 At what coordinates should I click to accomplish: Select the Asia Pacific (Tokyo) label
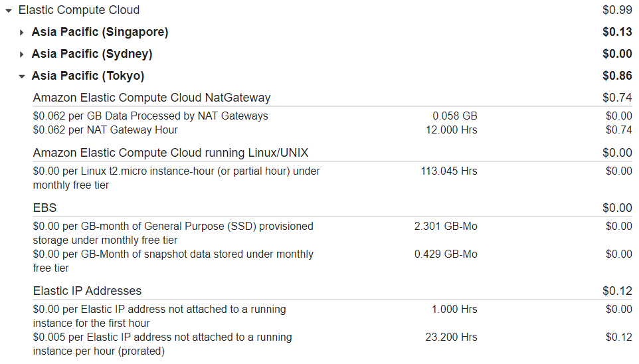tap(88, 76)
